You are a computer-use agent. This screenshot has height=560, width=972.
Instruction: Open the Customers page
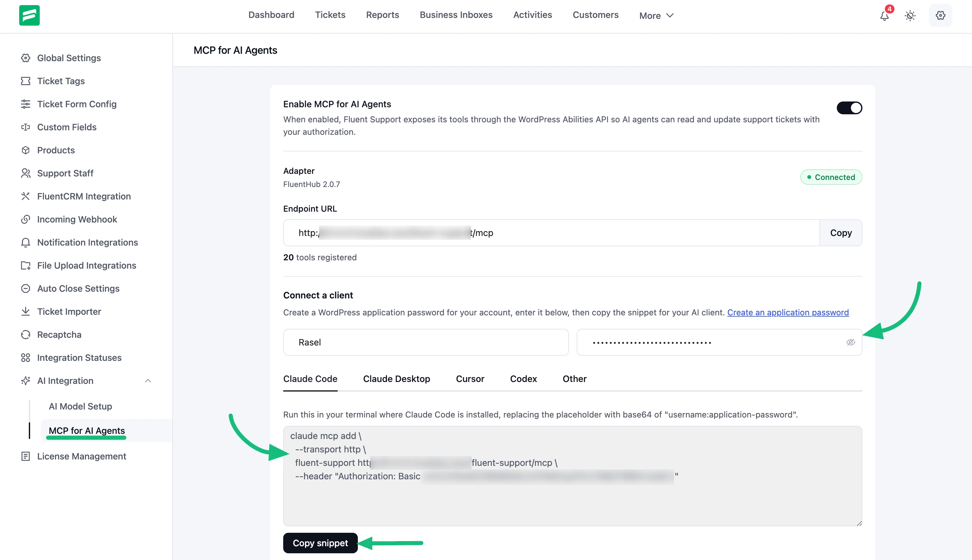595,15
